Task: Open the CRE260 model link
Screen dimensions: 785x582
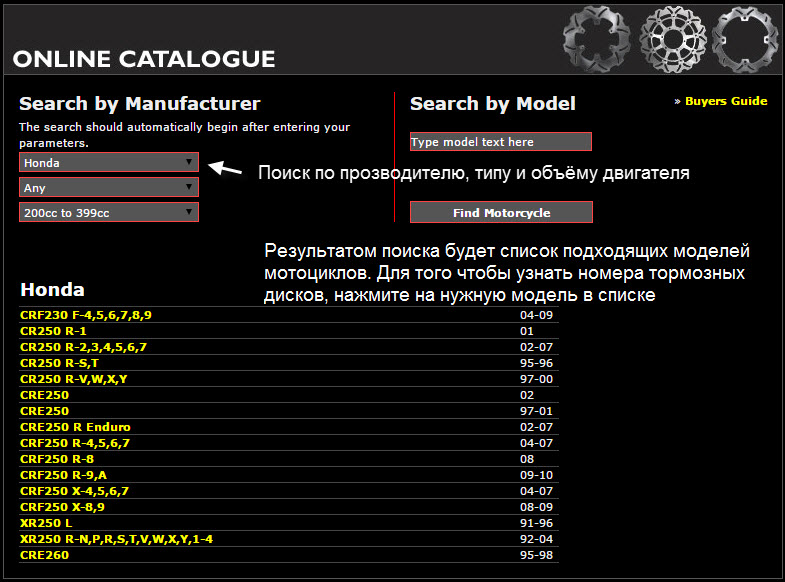Action: [45, 555]
